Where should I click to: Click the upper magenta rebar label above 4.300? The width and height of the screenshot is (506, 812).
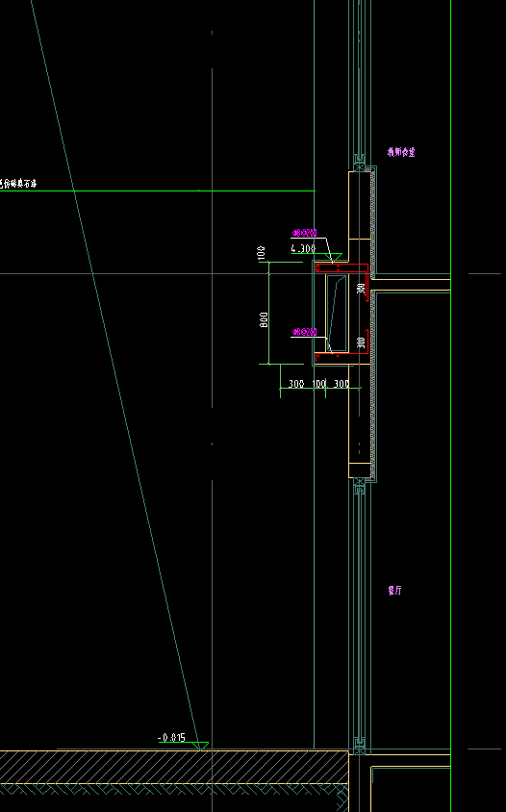click(305, 233)
